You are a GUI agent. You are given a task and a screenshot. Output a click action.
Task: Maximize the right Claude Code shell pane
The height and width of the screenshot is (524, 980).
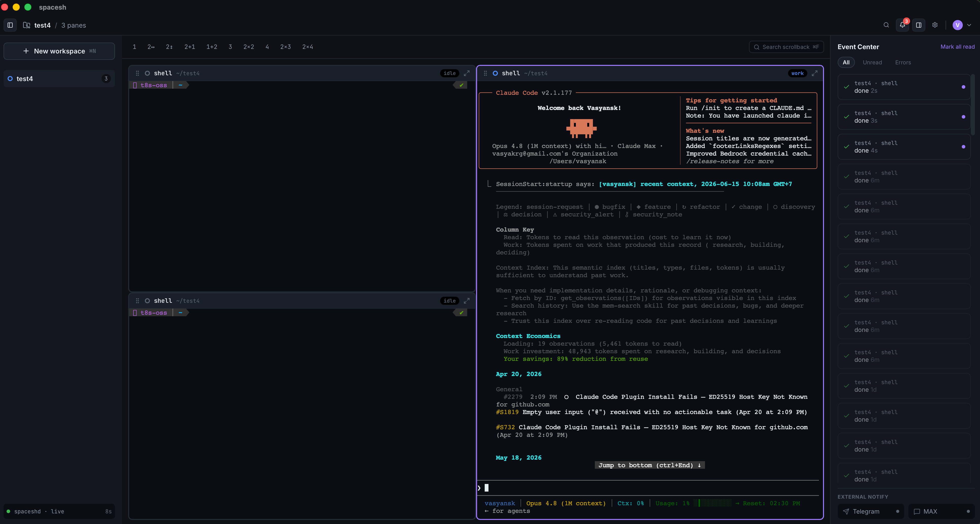tap(814, 73)
